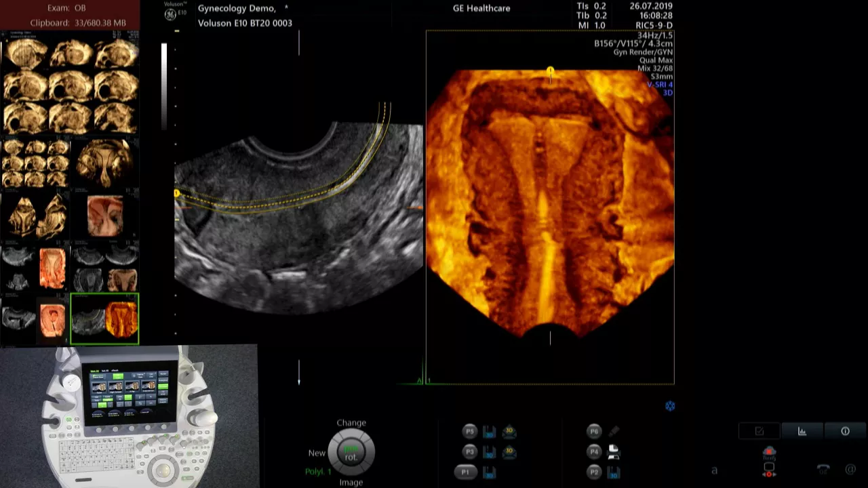
Task: Click the grayscale bar beside the 2D image
Action: click(164, 86)
